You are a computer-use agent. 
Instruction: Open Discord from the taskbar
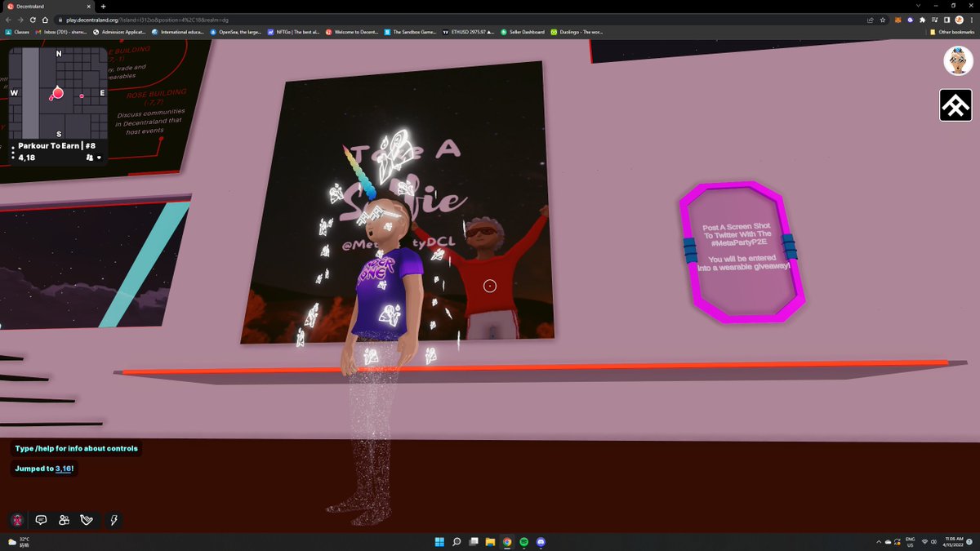[x=540, y=541]
